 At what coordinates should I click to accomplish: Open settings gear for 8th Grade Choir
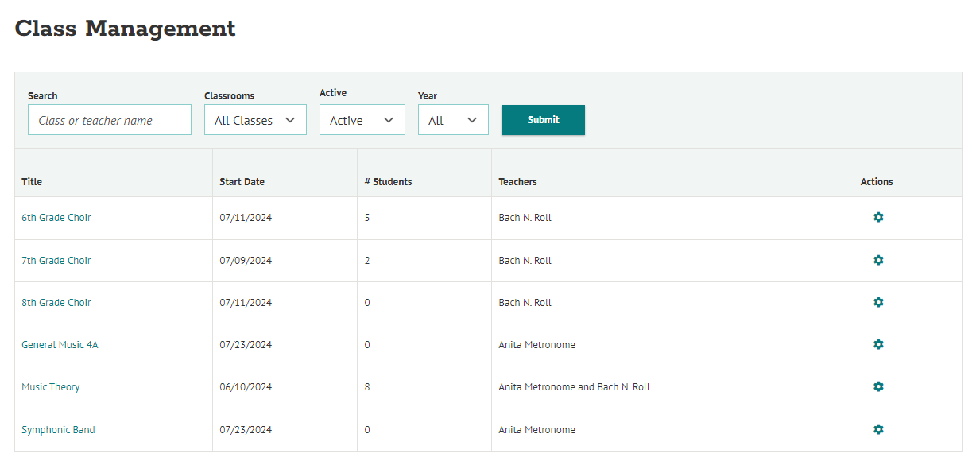tap(878, 302)
